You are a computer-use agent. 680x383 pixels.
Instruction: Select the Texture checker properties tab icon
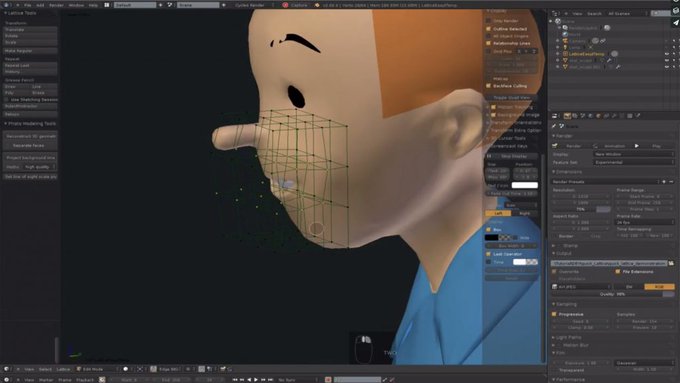tap(630, 116)
